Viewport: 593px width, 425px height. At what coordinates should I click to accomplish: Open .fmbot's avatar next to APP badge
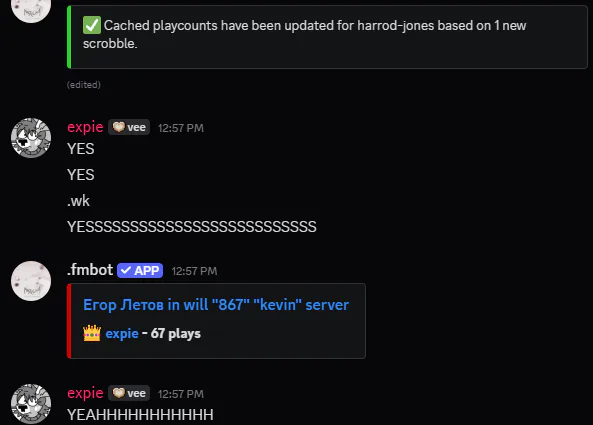[31, 281]
